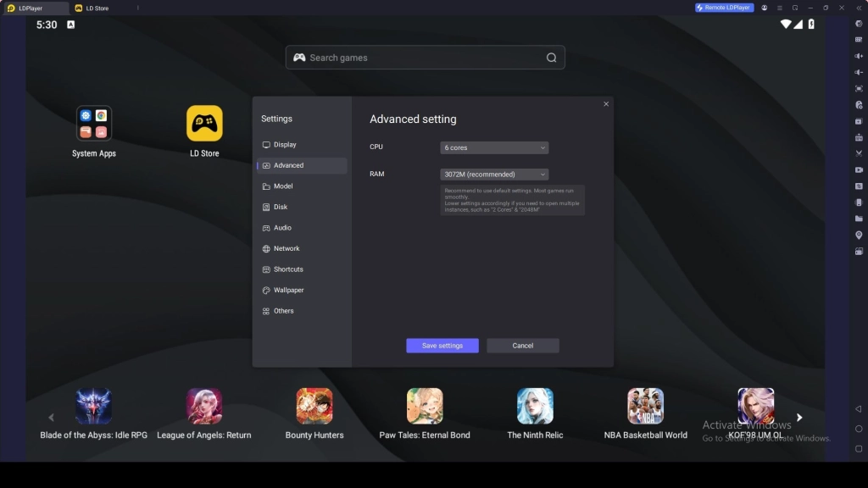Expand more games with the right arrow
868x488 pixels.
[798, 417]
